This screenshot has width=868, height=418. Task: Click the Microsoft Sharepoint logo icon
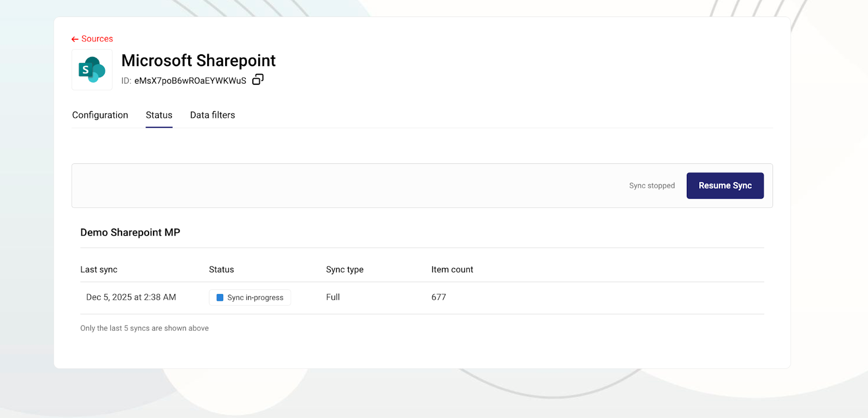click(x=92, y=70)
